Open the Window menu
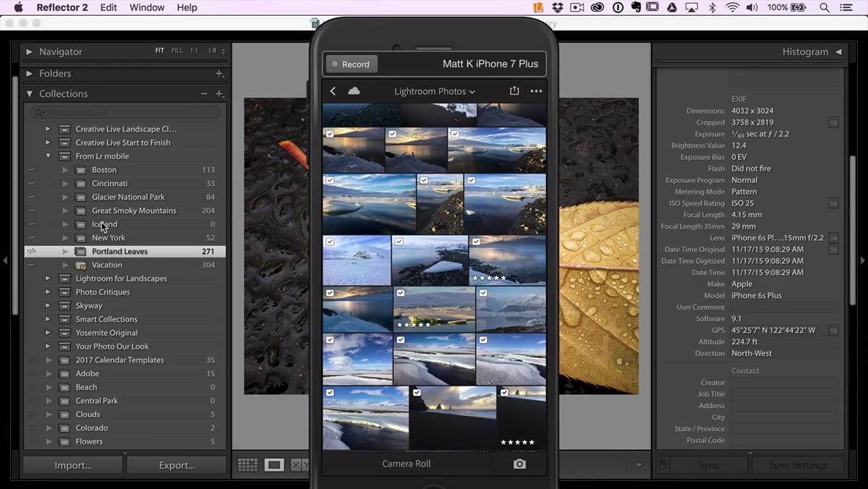The image size is (868, 489). click(x=147, y=7)
